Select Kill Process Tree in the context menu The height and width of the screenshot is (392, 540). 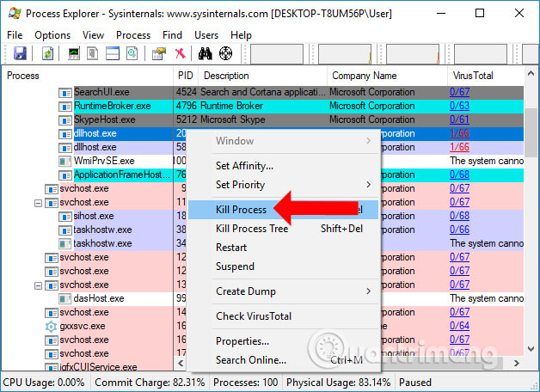[x=284, y=229]
